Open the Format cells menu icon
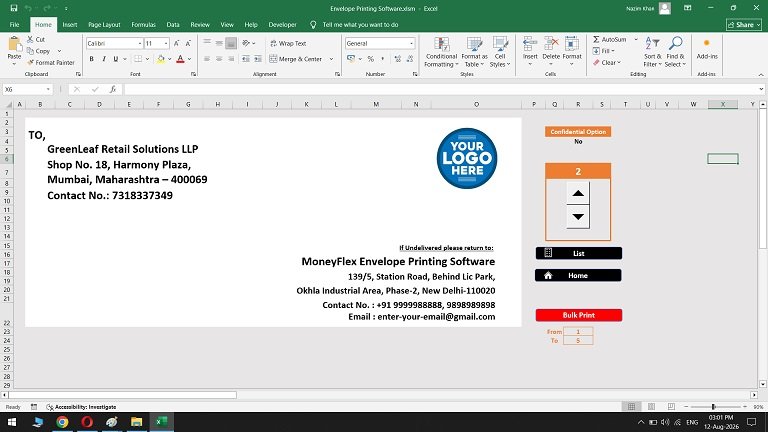The height and width of the screenshot is (432, 768). click(x=572, y=45)
